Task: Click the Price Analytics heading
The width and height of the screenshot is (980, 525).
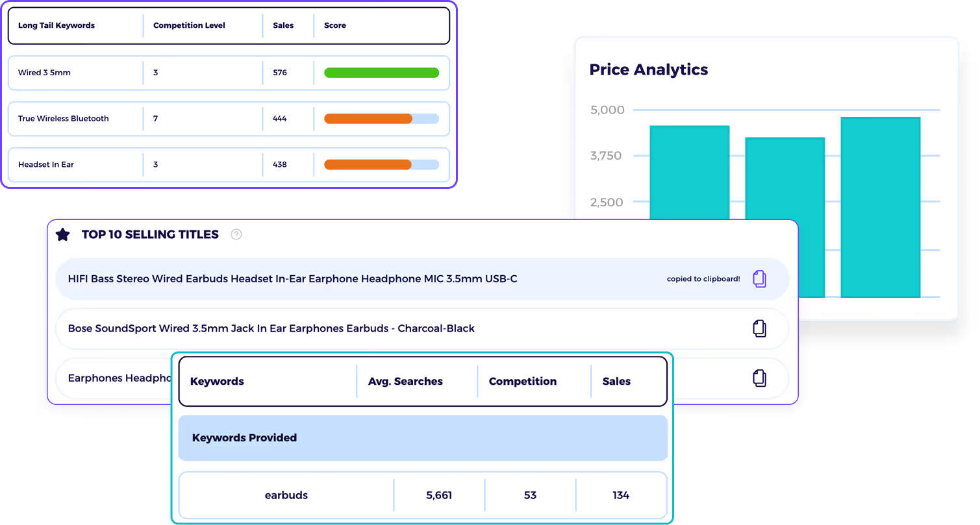Action: 648,70
